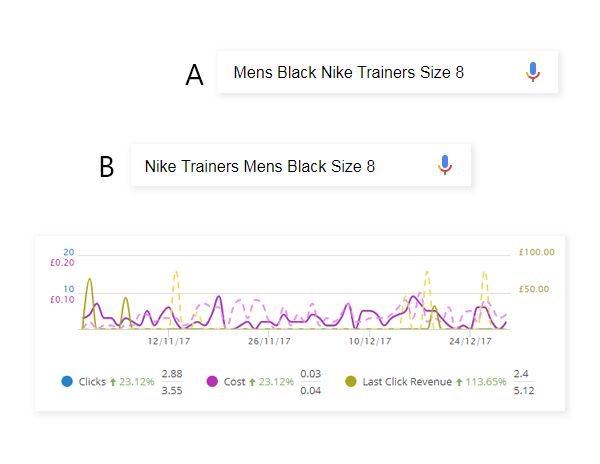Select the 12/11/17 date on axis
The image size is (600, 464).
coord(169,341)
